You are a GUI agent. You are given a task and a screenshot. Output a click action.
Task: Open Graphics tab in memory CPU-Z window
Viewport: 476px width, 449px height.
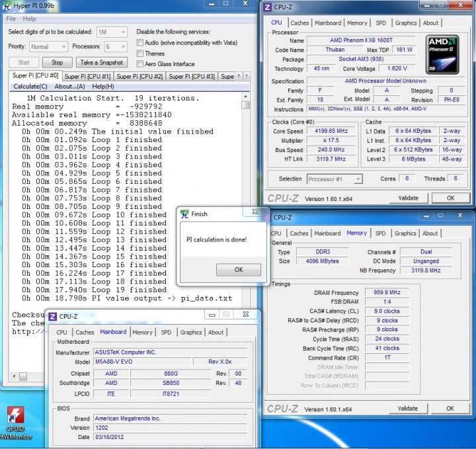(405, 233)
